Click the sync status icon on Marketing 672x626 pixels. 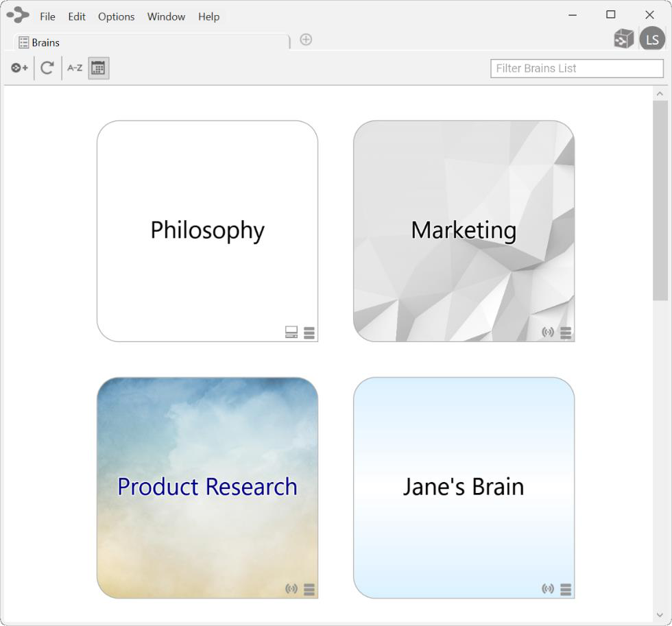coord(547,333)
